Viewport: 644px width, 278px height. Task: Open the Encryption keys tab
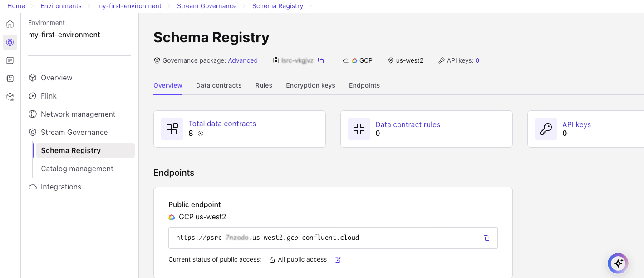point(310,85)
